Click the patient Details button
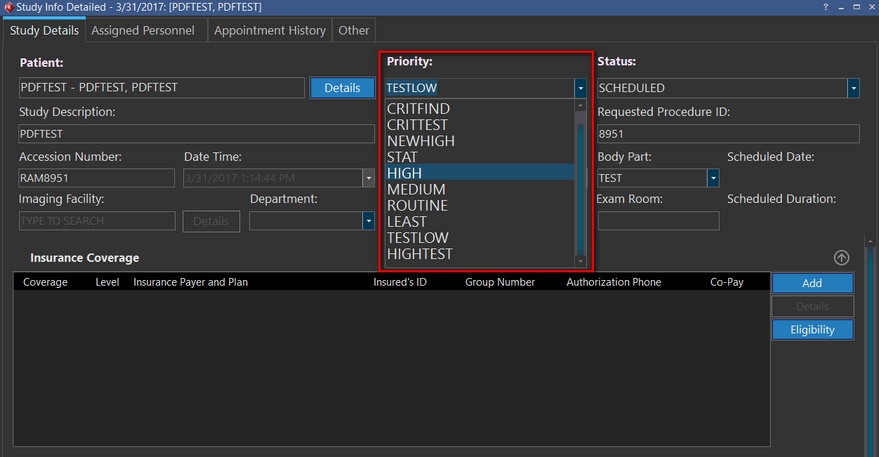Viewport: 879px width, 457px height. pyautogui.click(x=342, y=88)
